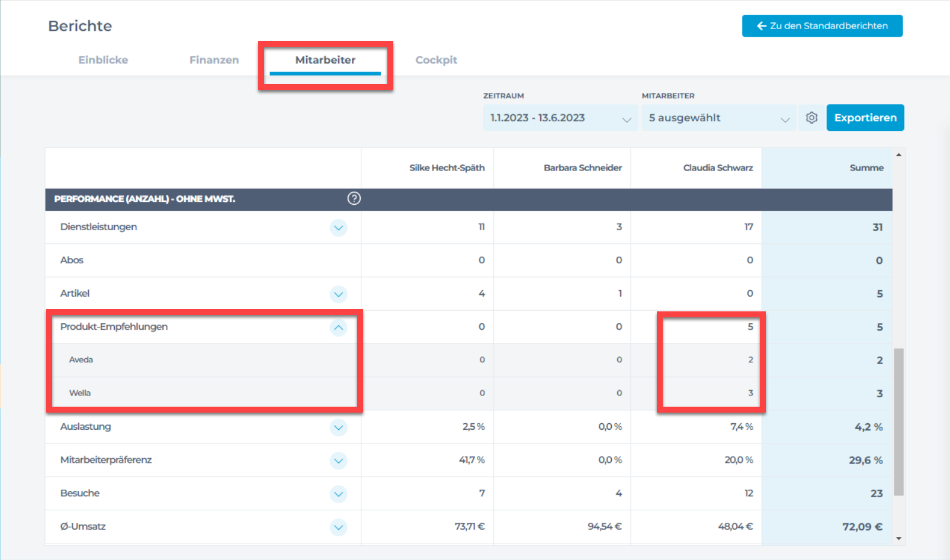This screenshot has height=560, width=950.
Task: Click the Barbara Schneider column header
Action: point(583,168)
